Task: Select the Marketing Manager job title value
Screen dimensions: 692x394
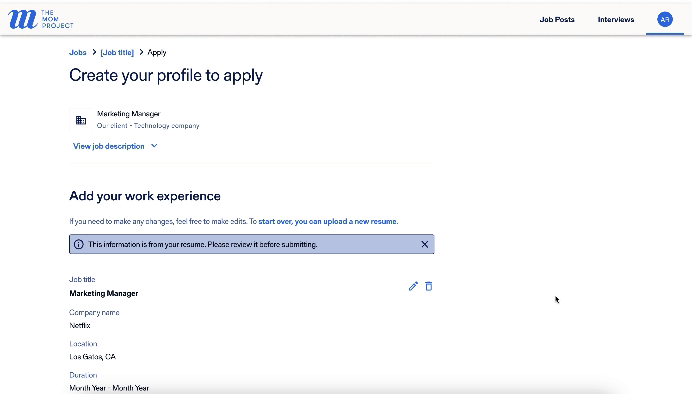Action: pyautogui.click(x=104, y=293)
